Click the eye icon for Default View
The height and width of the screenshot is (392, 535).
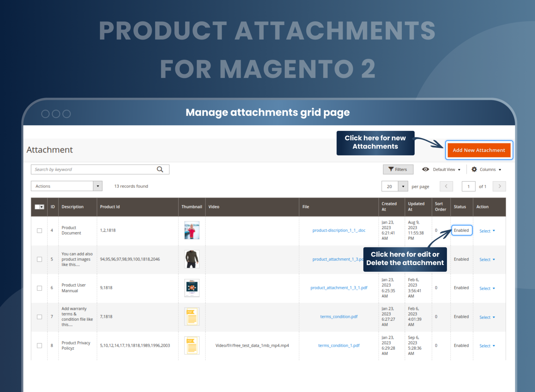coord(425,169)
